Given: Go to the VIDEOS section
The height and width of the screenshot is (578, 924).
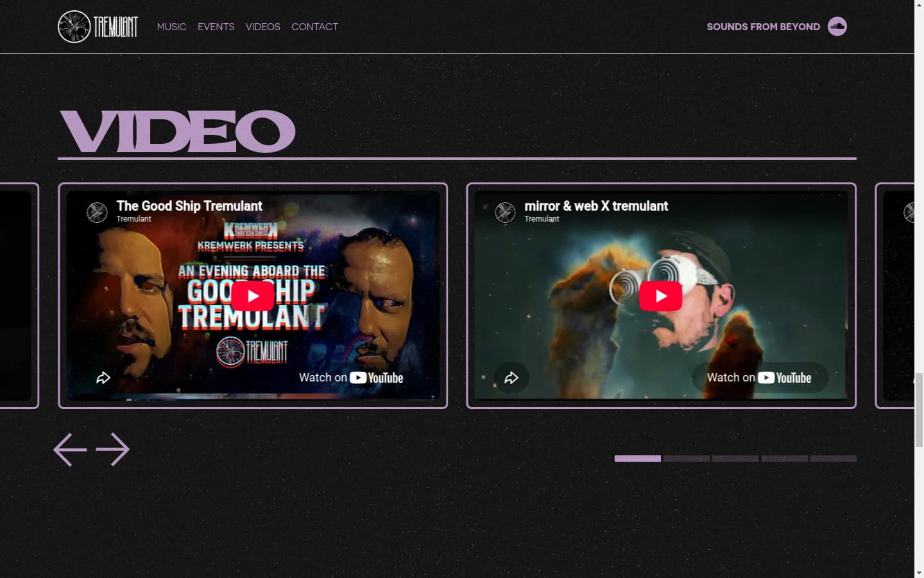Looking at the screenshot, I should (x=262, y=27).
